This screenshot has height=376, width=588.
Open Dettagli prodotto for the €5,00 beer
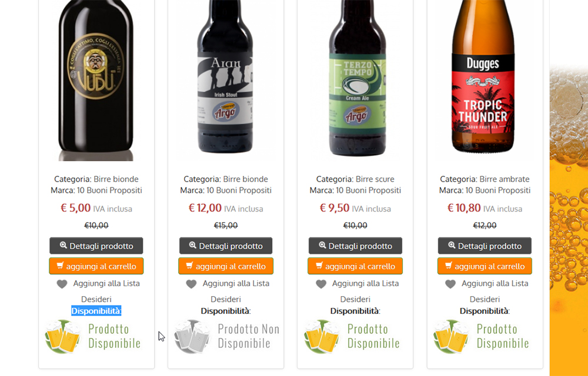[96, 246]
